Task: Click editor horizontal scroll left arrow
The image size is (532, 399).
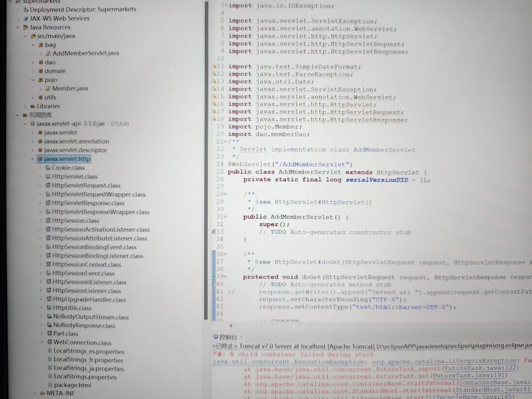Action: pyautogui.click(x=231, y=325)
